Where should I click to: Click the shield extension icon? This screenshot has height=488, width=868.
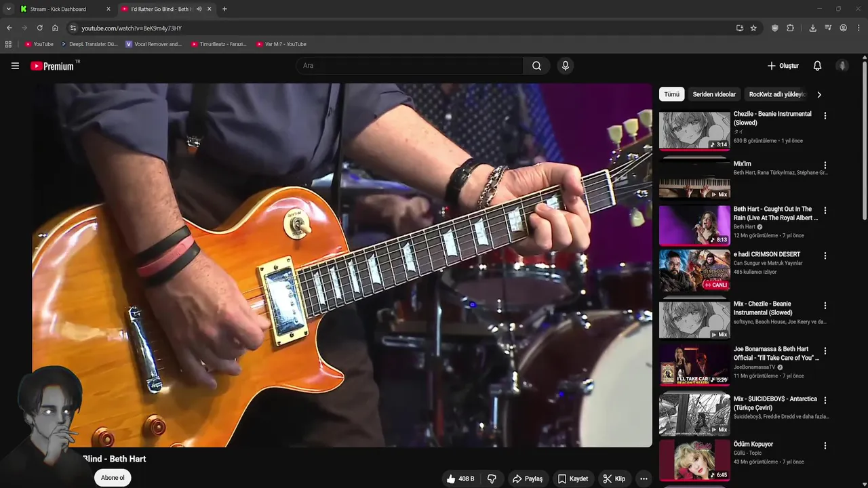click(x=774, y=28)
